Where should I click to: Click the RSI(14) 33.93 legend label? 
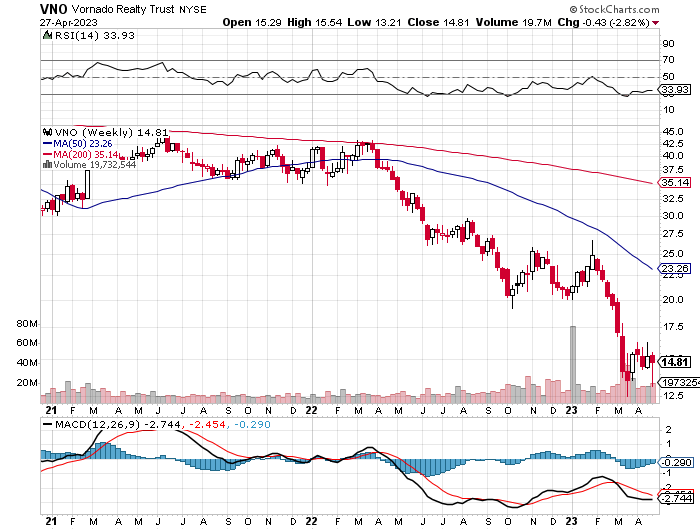94,35
